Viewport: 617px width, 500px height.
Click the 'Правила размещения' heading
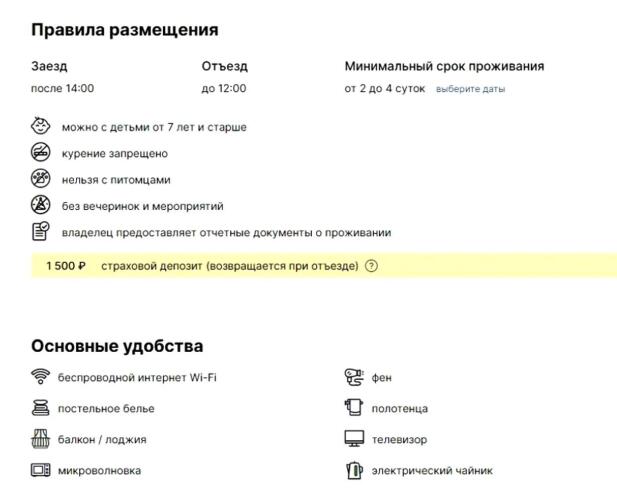pyautogui.click(x=125, y=30)
